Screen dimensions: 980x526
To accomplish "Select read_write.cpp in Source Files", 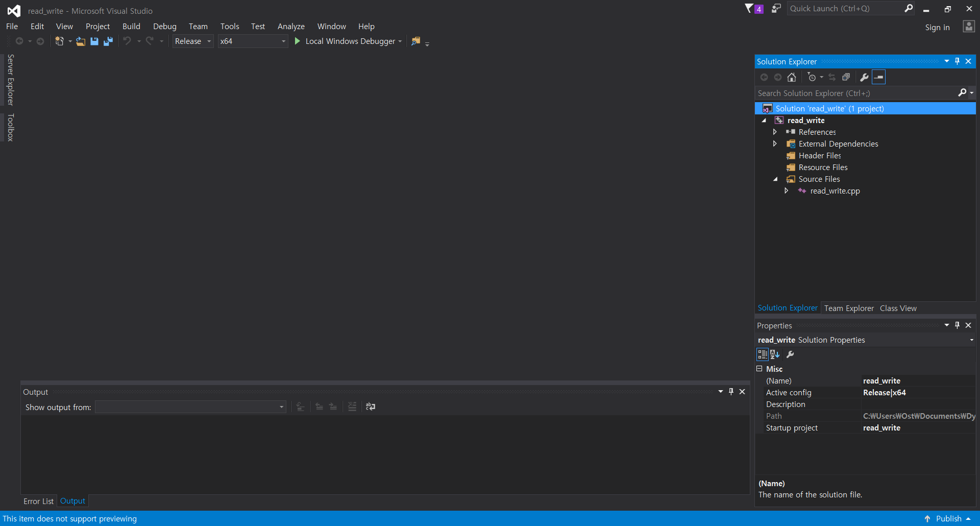I will [835, 191].
